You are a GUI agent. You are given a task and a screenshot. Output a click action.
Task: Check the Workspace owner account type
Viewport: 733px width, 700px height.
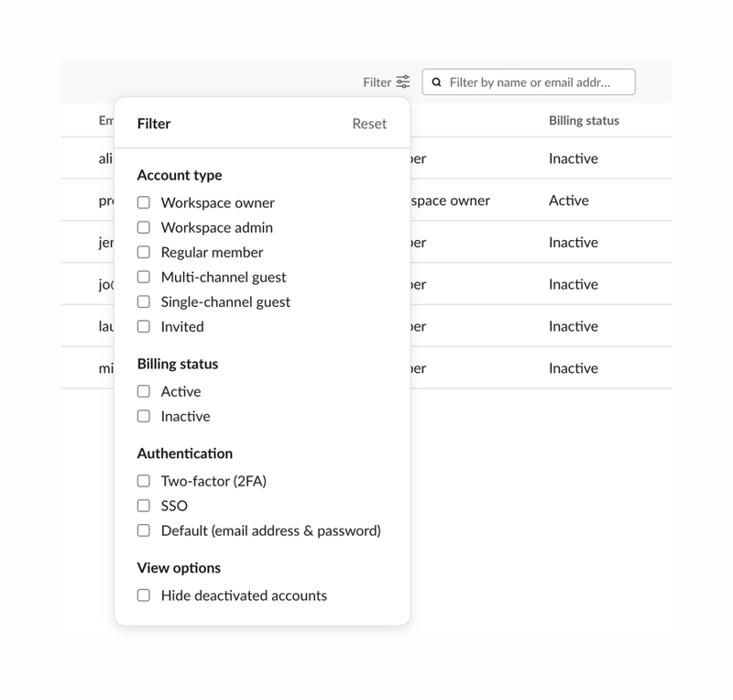tap(143, 202)
